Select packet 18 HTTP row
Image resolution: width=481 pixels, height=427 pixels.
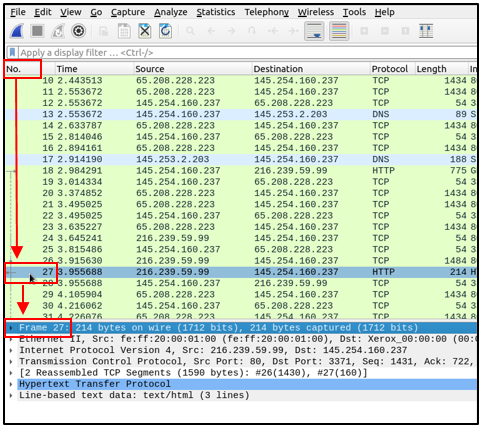point(241,170)
